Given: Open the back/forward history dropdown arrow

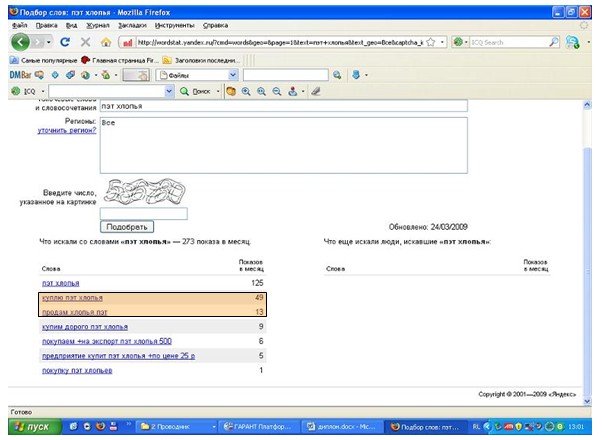Looking at the screenshot, I should [49, 42].
